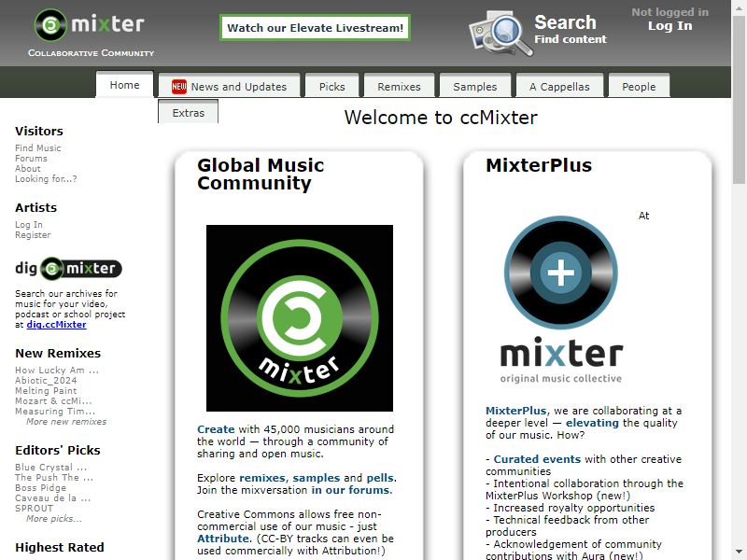
Task: Click the green ccMixter vinyl record image
Action: coord(300,318)
